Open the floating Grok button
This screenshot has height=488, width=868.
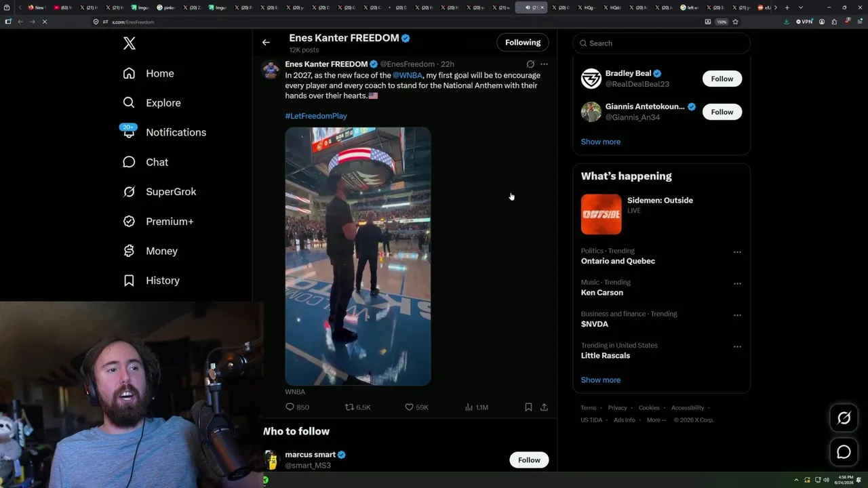click(x=844, y=418)
